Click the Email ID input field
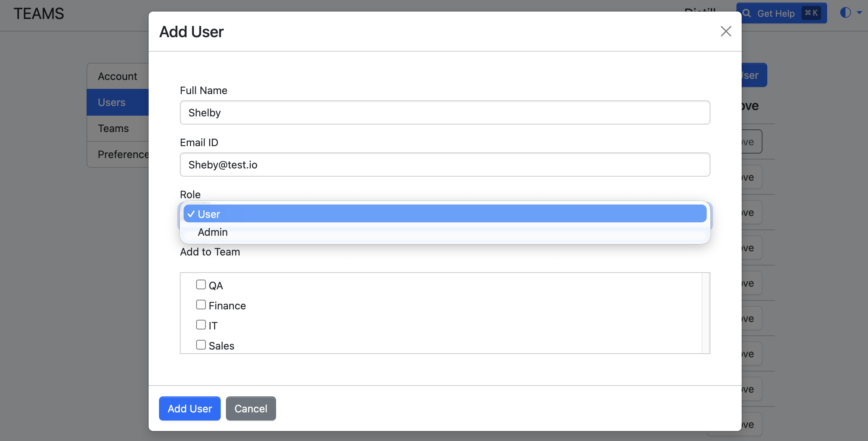Viewport: 868px width, 441px height. point(444,164)
